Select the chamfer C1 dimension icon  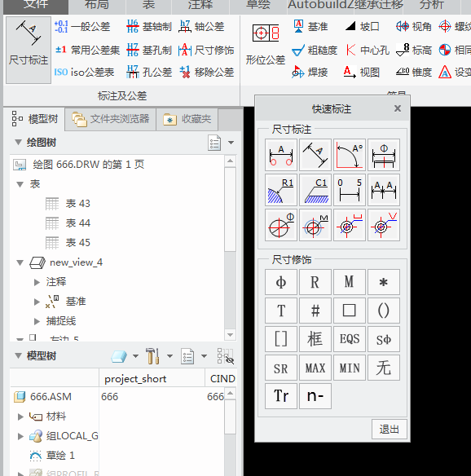coord(315,191)
